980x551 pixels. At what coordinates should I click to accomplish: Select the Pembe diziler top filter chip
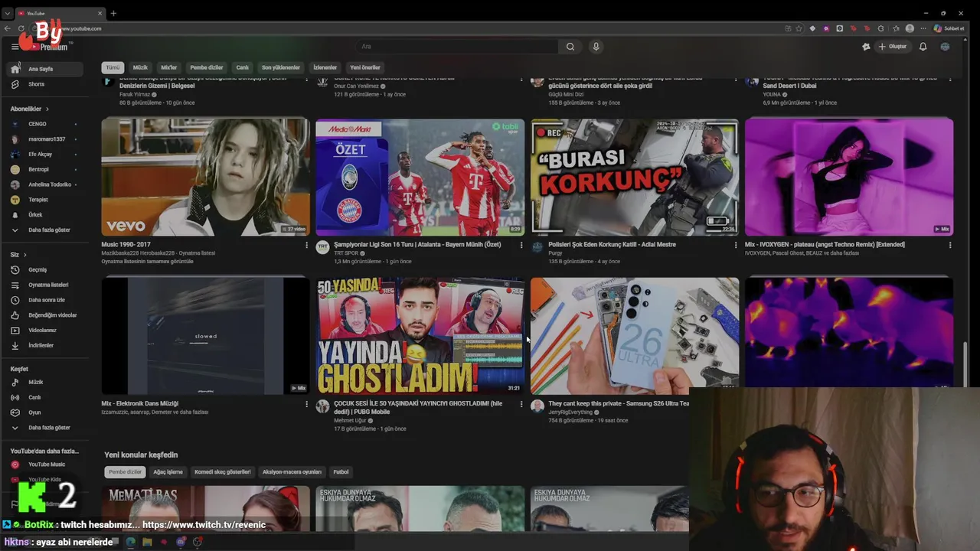tap(207, 67)
